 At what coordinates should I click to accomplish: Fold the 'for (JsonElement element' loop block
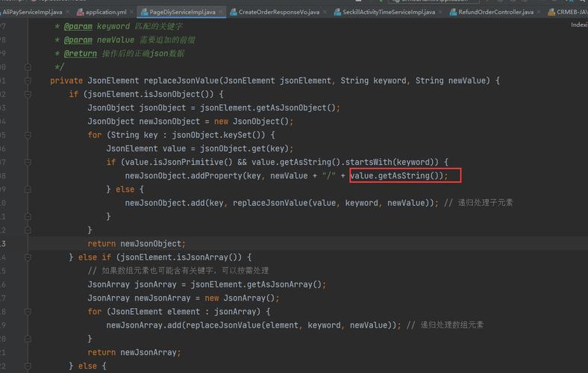point(28,312)
